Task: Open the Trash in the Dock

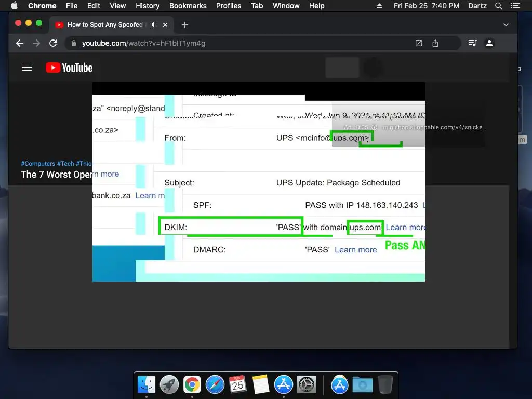Action: [385, 384]
